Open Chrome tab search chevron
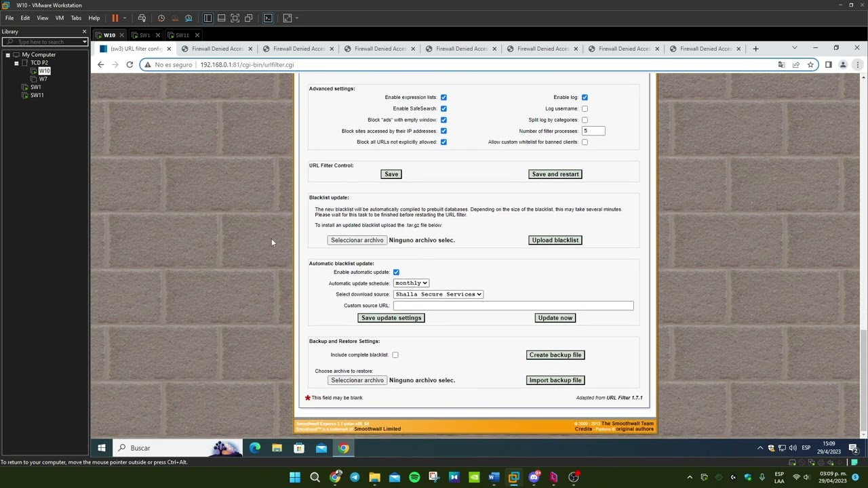The width and height of the screenshot is (868, 488). point(795,48)
